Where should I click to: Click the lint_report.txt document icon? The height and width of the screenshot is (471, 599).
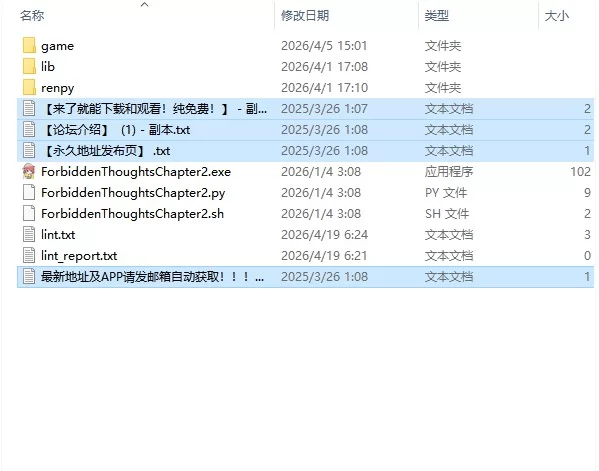pos(29,256)
